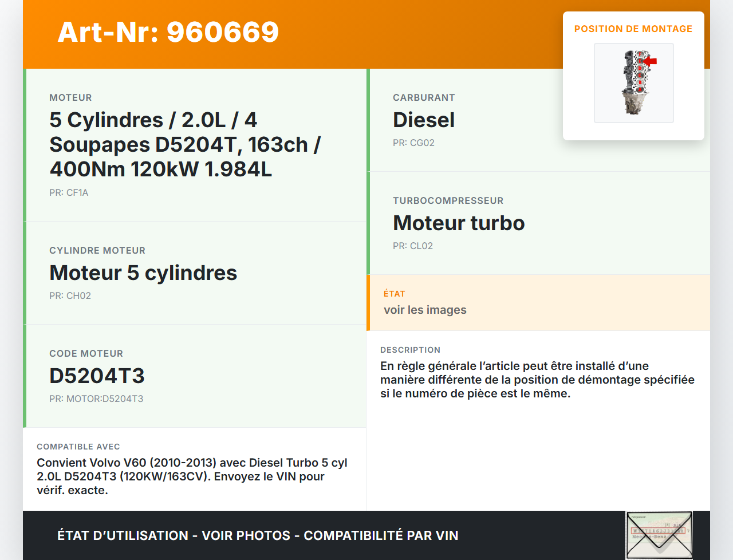The height and width of the screenshot is (560, 733).
Task: Click the Volvo V60 compatibility text
Action: [192, 476]
